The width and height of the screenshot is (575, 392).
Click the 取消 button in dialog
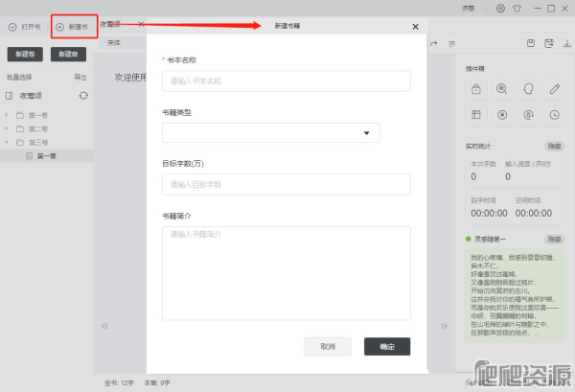pyautogui.click(x=328, y=347)
